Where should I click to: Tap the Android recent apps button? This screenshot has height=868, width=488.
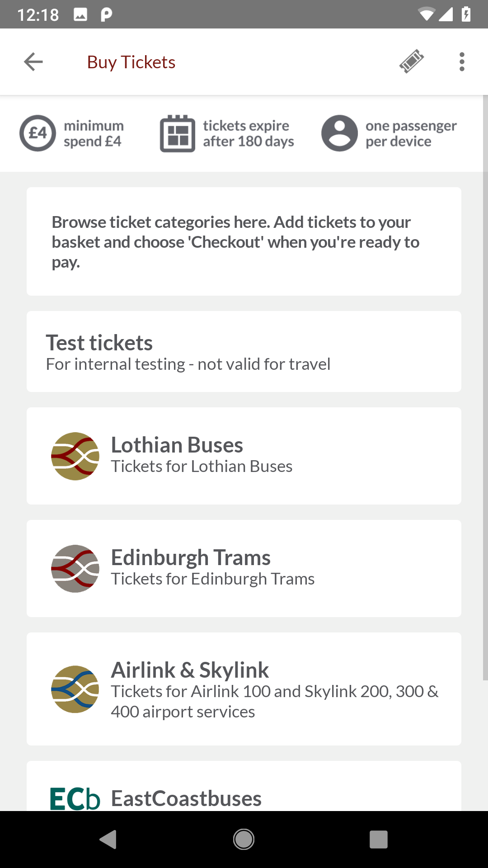[379, 840]
